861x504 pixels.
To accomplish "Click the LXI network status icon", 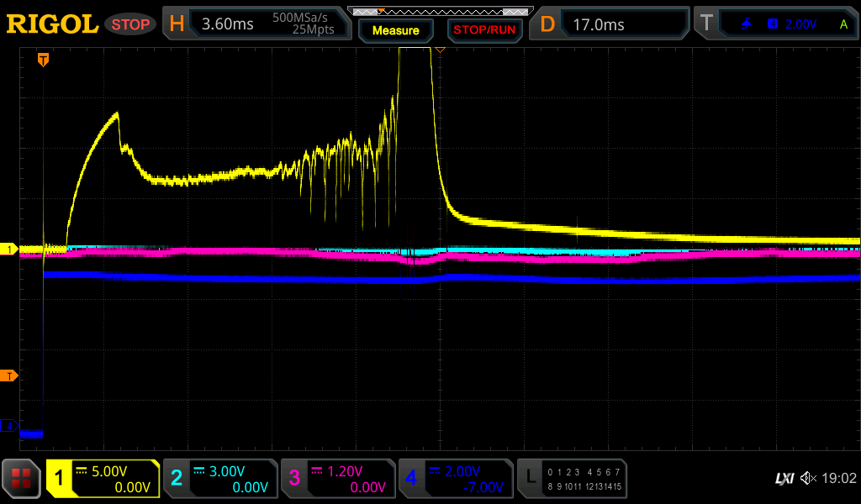I will (x=784, y=478).
